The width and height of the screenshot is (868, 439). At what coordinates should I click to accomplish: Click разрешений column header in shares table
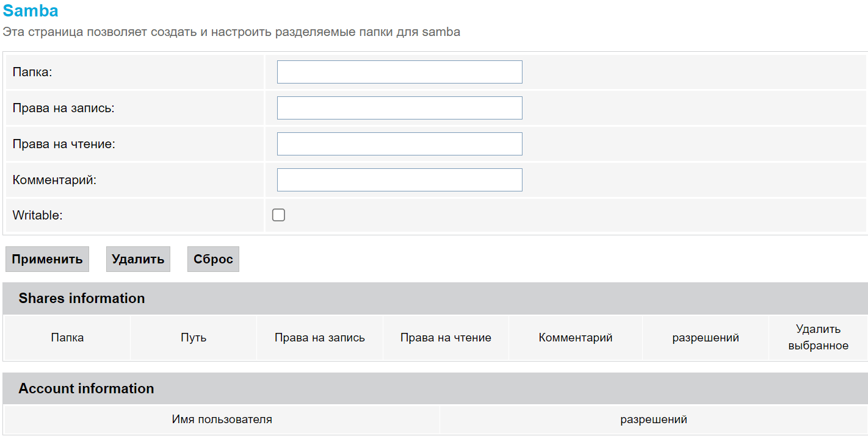pyautogui.click(x=706, y=338)
